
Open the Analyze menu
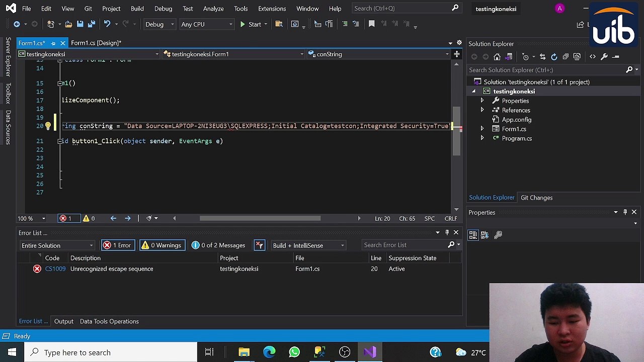tap(213, 9)
